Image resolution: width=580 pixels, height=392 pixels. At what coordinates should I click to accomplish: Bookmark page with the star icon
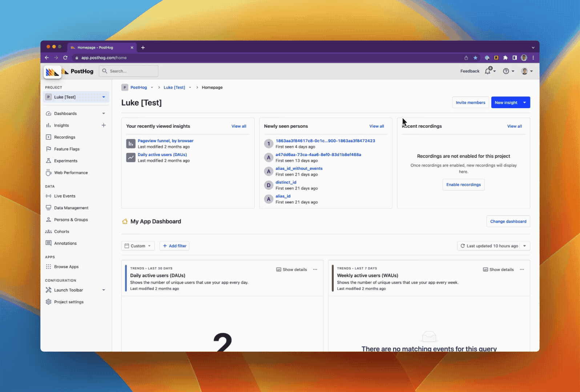[x=475, y=58]
